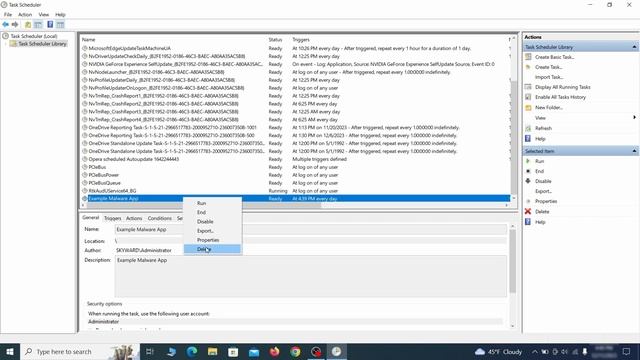Select the Opera scheduled Autoupdate task

click(x=296, y=159)
